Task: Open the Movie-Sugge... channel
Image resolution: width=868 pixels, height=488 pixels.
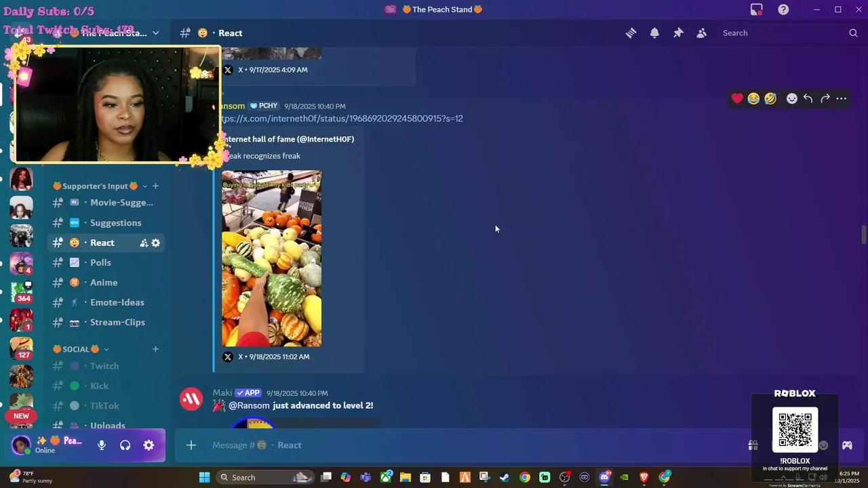Action: tap(106, 203)
